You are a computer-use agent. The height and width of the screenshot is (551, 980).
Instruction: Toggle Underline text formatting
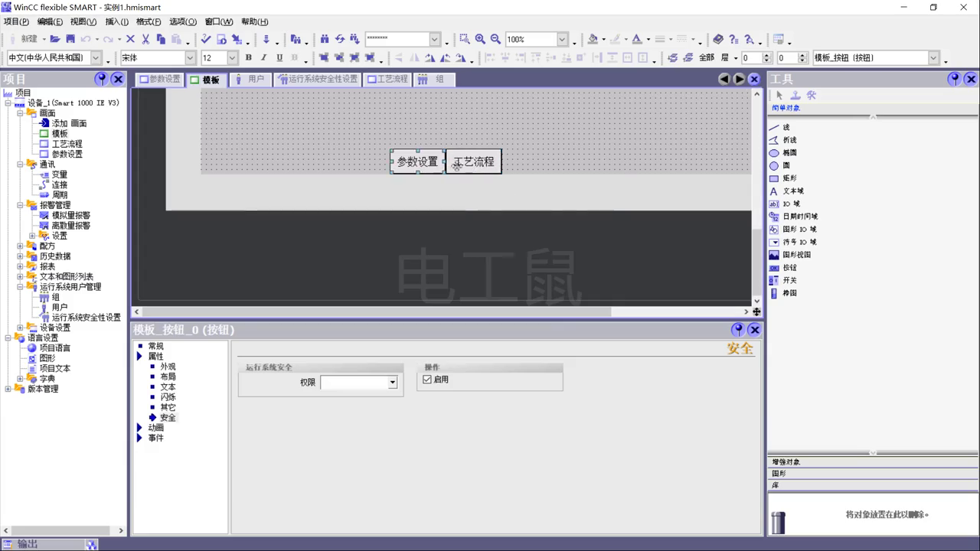[x=279, y=58]
